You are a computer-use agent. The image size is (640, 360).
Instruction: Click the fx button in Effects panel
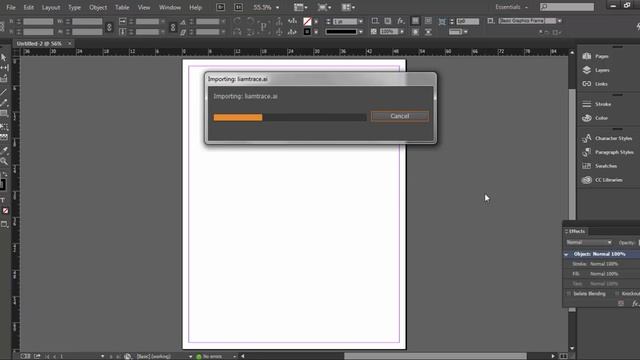(635, 304)
